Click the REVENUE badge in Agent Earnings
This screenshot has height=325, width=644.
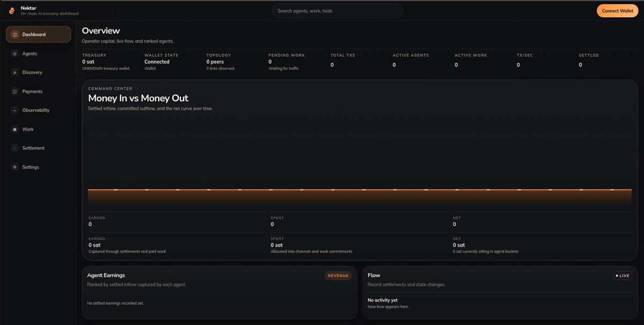(x=338, y=276)
